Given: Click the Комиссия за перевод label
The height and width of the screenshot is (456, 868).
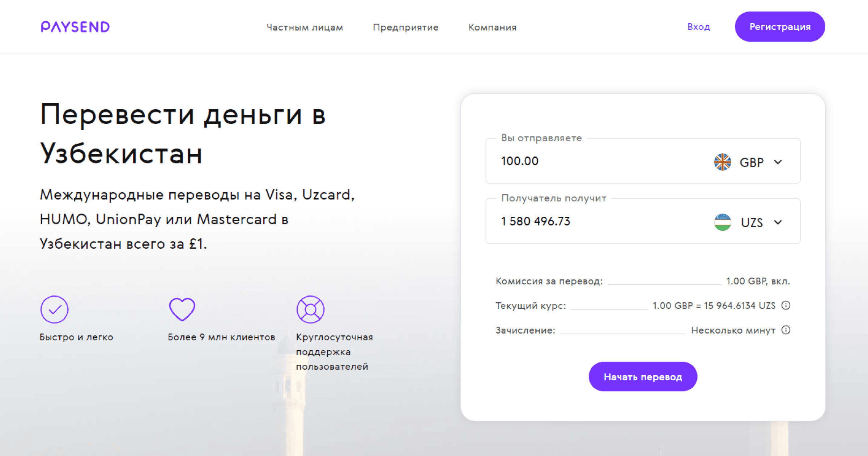Looking at the screenshot, I should 549,281.
